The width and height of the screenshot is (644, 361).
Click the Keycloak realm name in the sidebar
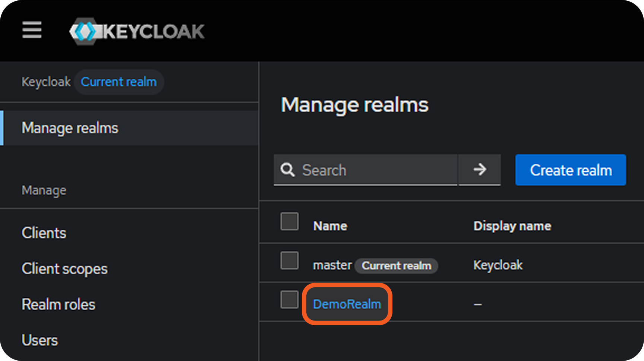point(46,82)
